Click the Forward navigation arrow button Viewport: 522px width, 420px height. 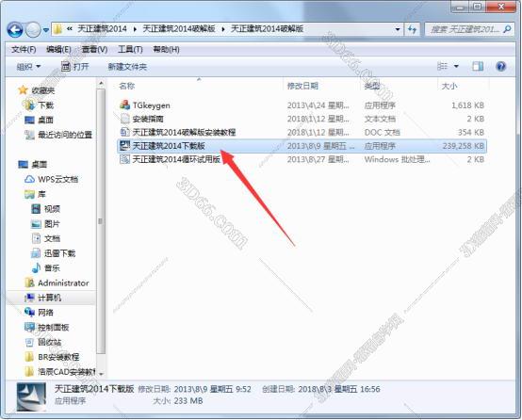pos(33,30)
